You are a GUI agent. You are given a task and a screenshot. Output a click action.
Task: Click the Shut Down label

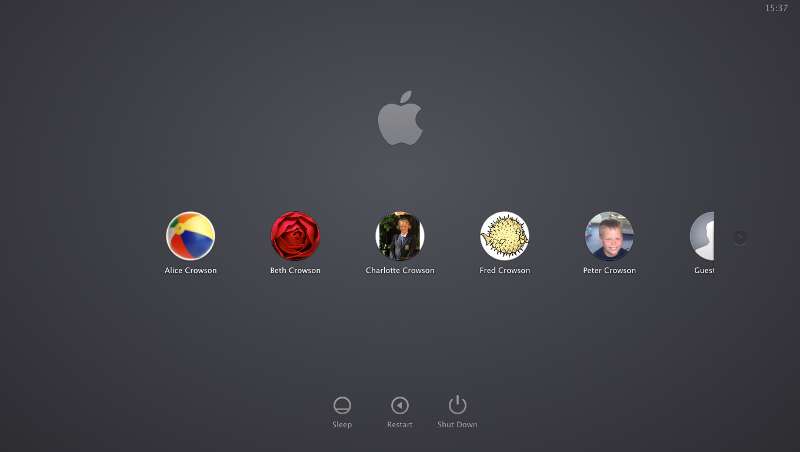coord(457,424)
